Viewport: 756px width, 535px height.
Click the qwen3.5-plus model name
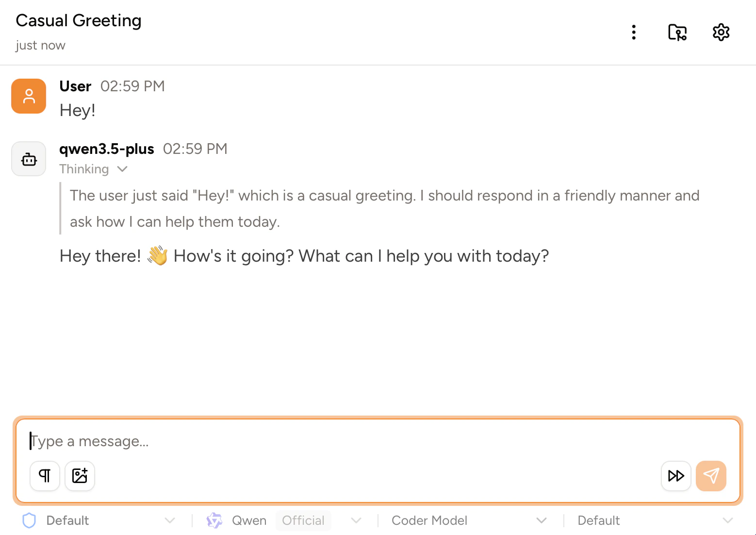click(107, 149)
